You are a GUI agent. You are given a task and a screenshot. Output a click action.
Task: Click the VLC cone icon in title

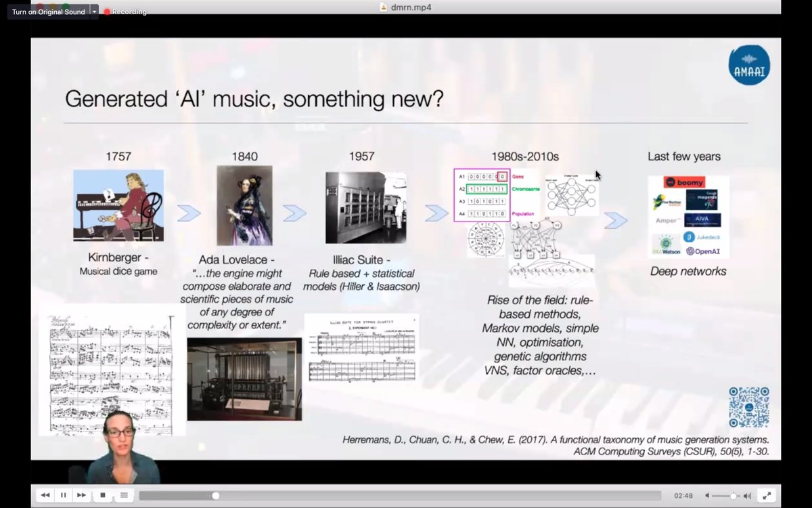[383, 7]
